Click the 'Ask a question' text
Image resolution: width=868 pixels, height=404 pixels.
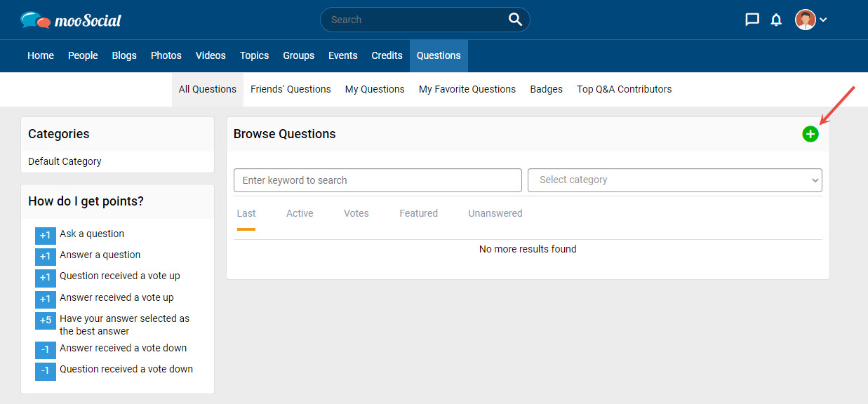pyautogui.click(x=92, y=234)
